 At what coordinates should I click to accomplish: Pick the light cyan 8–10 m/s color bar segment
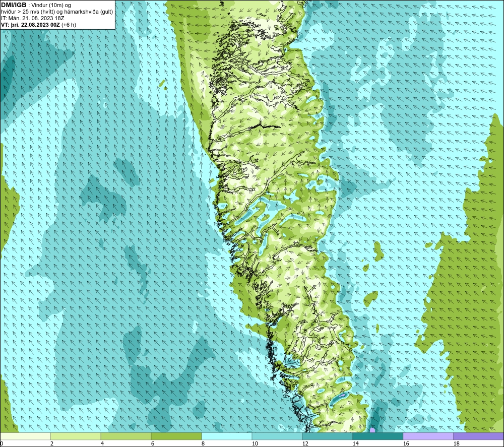[x=227, y=436]
